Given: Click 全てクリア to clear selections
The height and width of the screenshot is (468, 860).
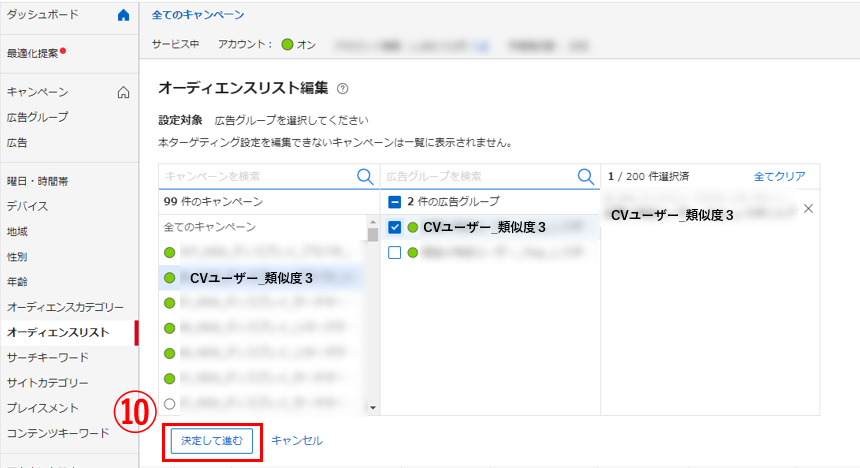Looking at the screenshot, I should point(779,176).
